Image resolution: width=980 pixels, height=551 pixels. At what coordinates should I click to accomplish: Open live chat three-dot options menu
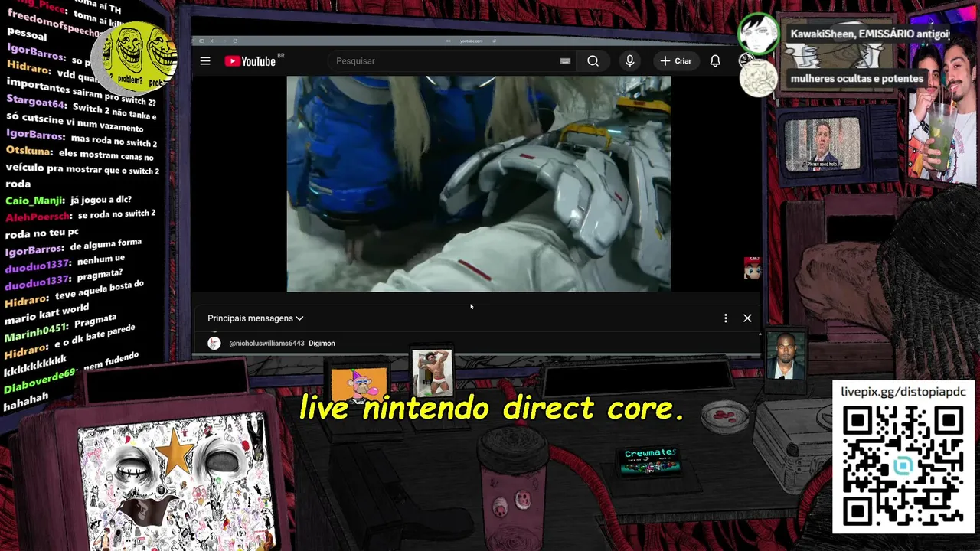[726, 318]
